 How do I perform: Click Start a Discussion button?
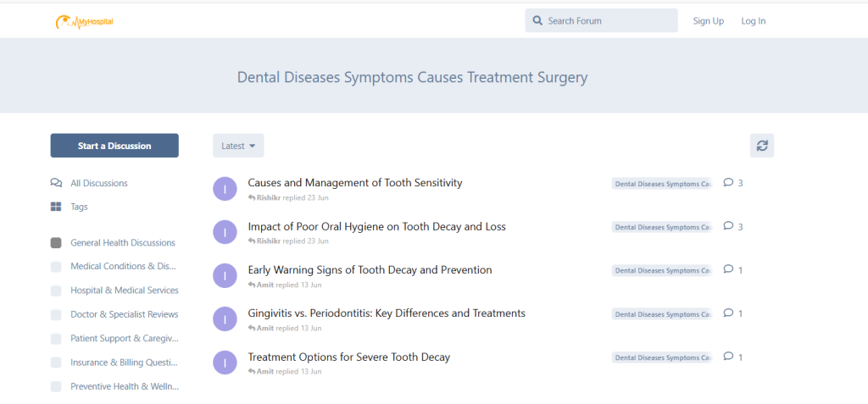114,146
